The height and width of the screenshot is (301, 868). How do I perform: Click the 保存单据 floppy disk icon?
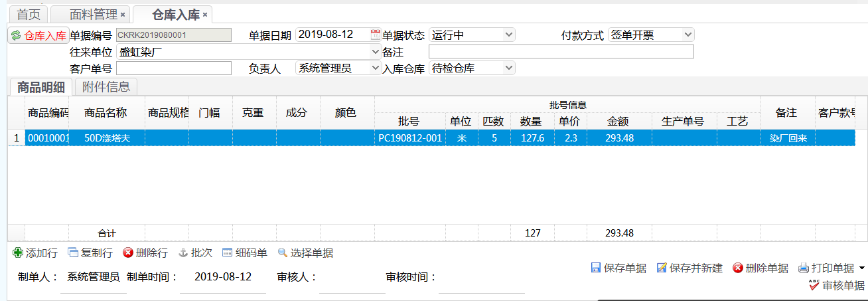tap(595, 268)
